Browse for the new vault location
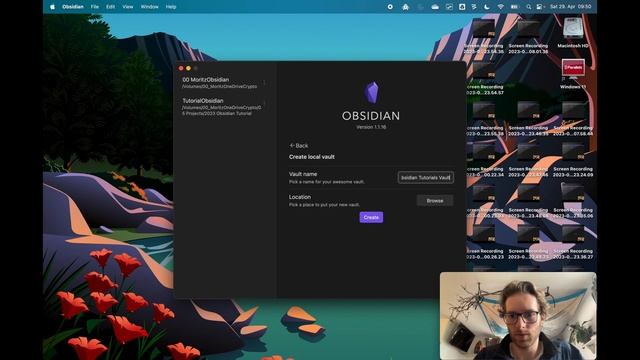The width and height of the screenshot is (640, 360). point(435,200)
